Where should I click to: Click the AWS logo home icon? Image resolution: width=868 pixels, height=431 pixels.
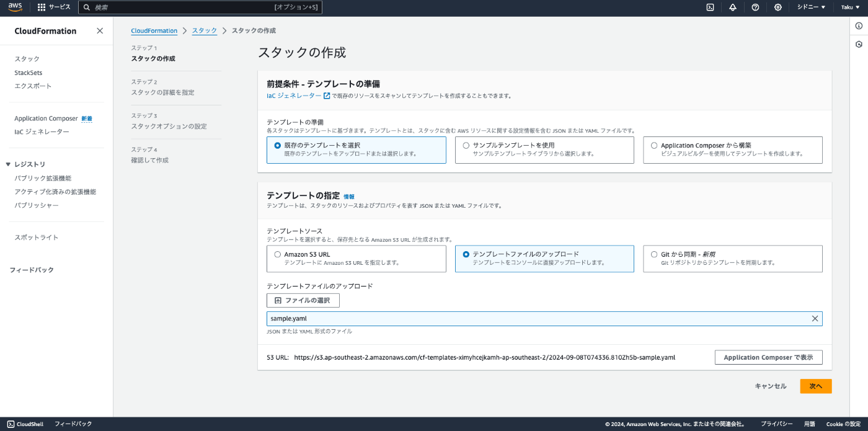(15, 7)
